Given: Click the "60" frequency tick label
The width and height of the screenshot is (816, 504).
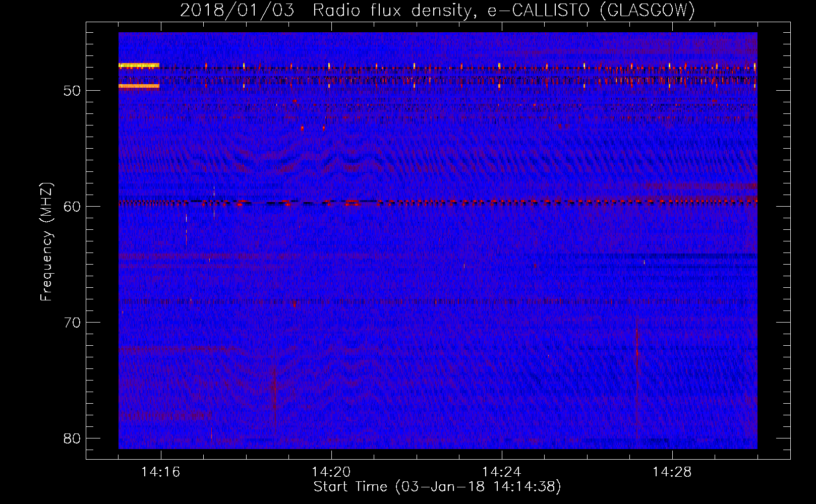Looking at the screenshot, I should point(73,207).
